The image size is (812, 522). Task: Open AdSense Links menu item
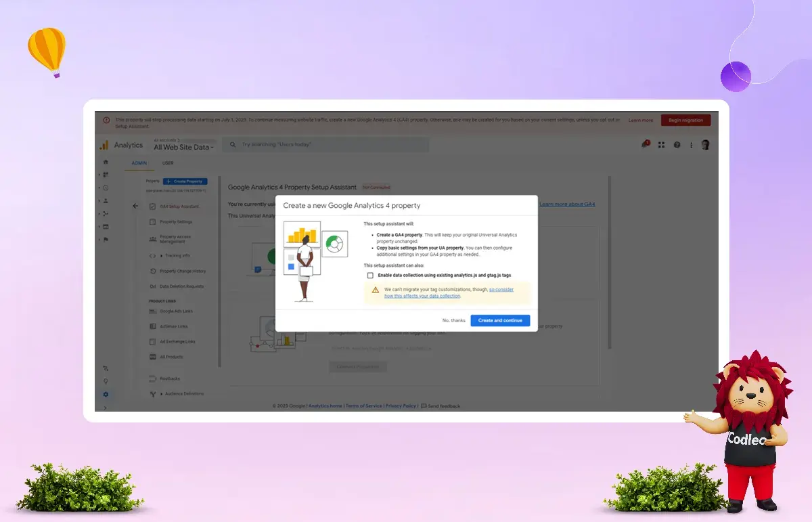174,326
